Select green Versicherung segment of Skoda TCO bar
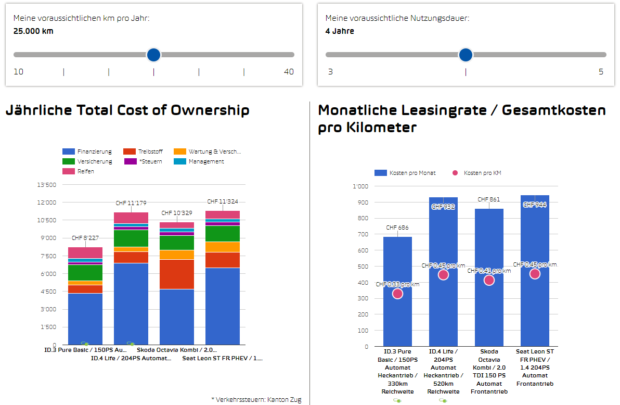The height and width of the screenshot is (405, 620). [x=177, y=243]
